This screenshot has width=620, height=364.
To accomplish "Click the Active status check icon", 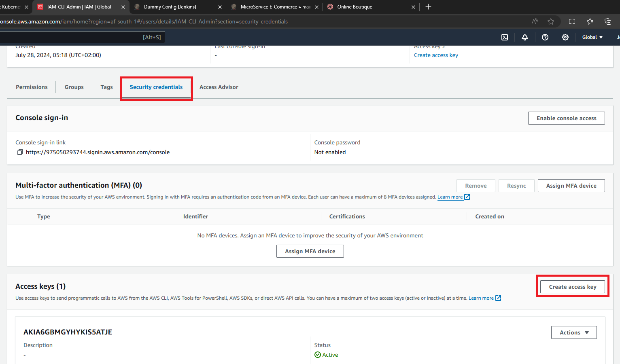I will (318, 355).
